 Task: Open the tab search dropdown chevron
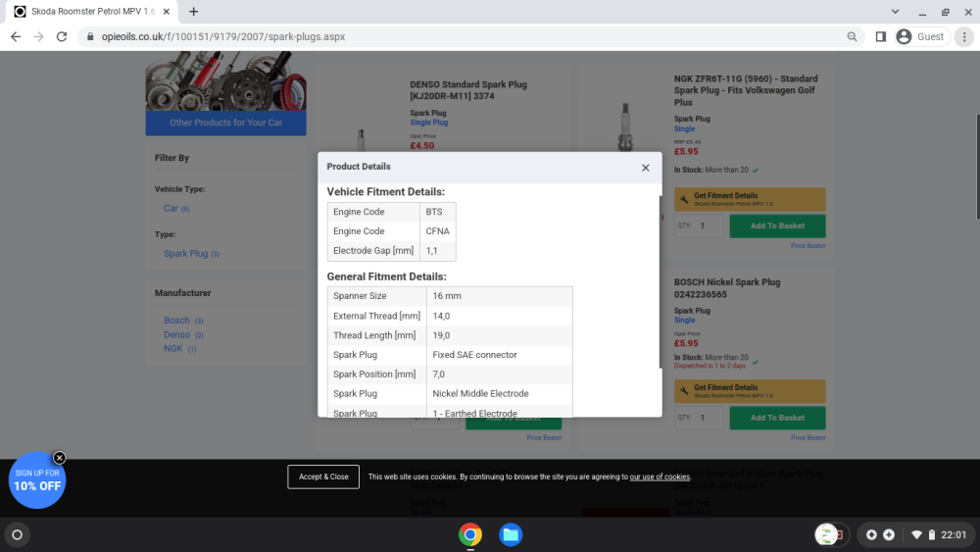click(895, 11)
